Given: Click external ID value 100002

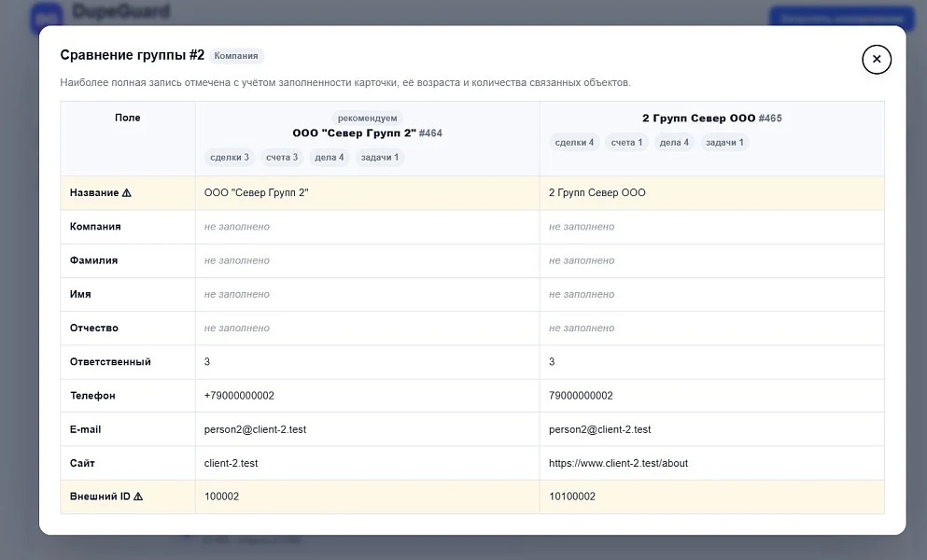Looking at the screenshot, I should 221,497.
